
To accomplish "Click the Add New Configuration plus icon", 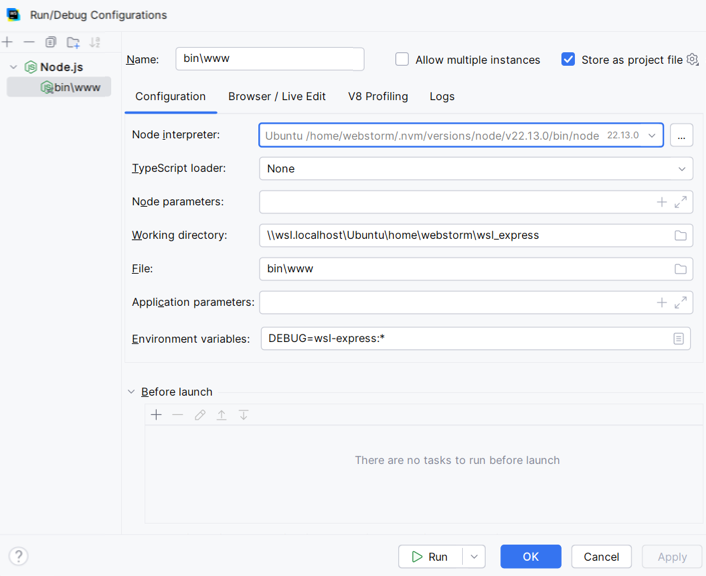I will tap(8, 42).
